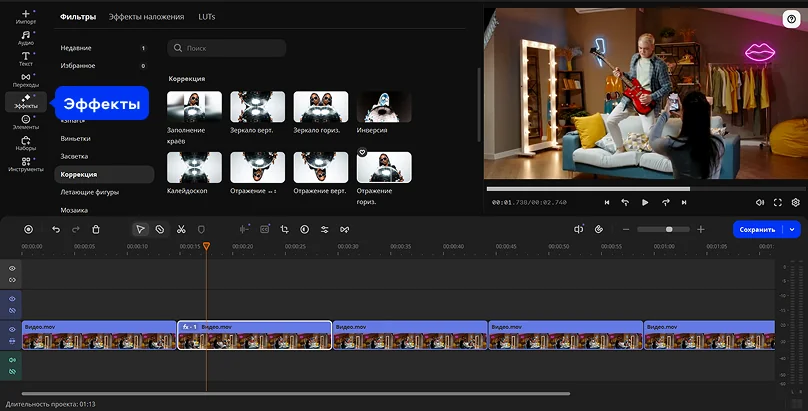Open the Элементы stickers section
This screenshot has width=808, height=411.
click(x=26, y=123)
